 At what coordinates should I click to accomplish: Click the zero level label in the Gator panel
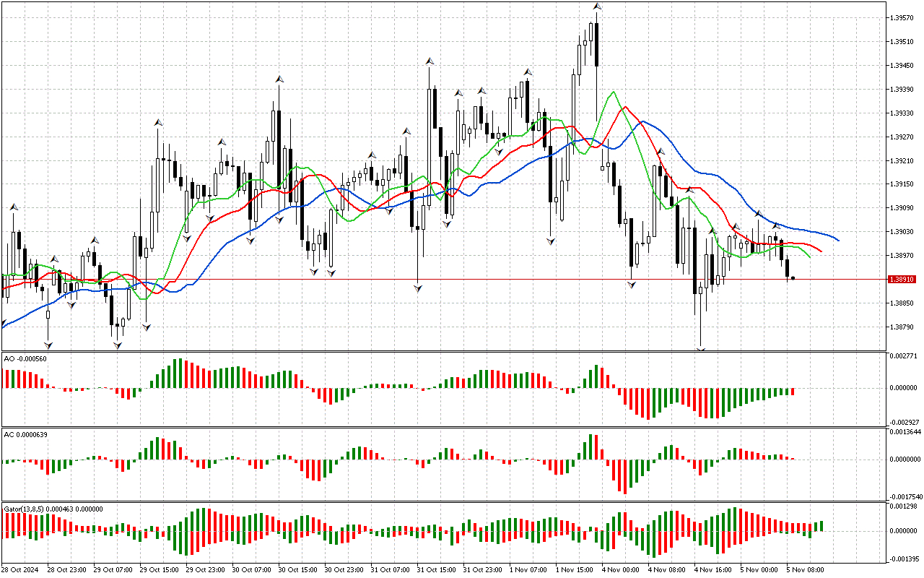click(903, 531)
